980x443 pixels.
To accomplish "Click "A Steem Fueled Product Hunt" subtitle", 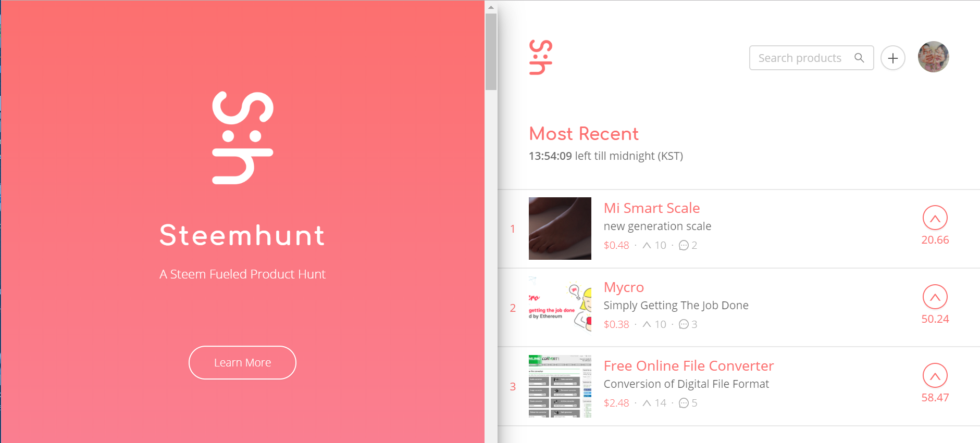I will click(x=242, y=274).
